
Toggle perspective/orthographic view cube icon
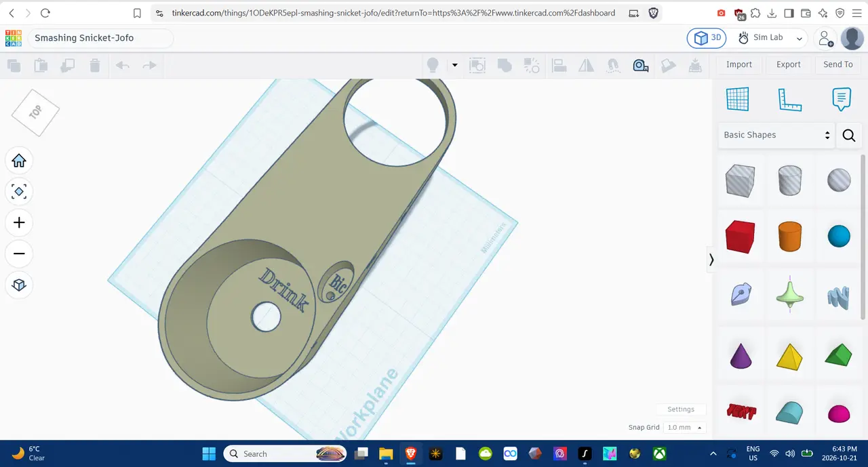click(19, 285)
